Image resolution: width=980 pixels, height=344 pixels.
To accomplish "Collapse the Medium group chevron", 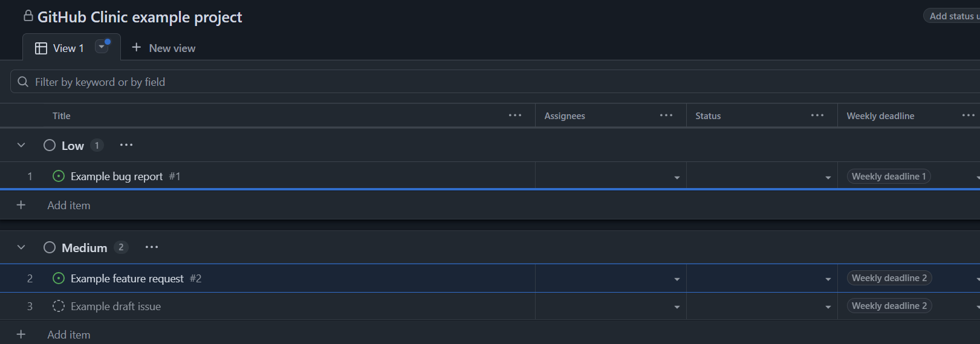I will (x=21, y=247).
